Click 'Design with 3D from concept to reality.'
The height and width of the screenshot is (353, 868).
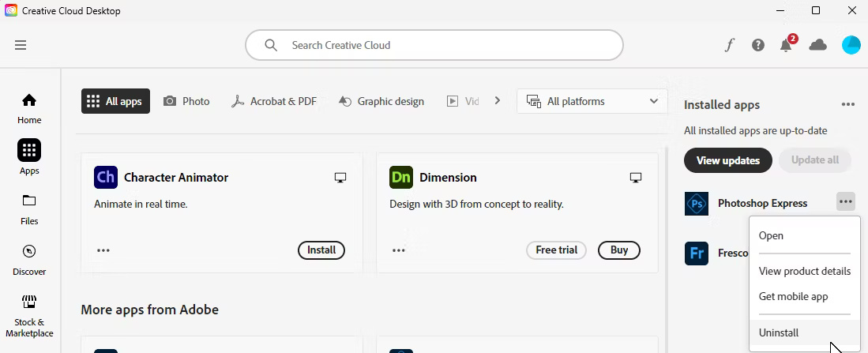pos(476,205)
